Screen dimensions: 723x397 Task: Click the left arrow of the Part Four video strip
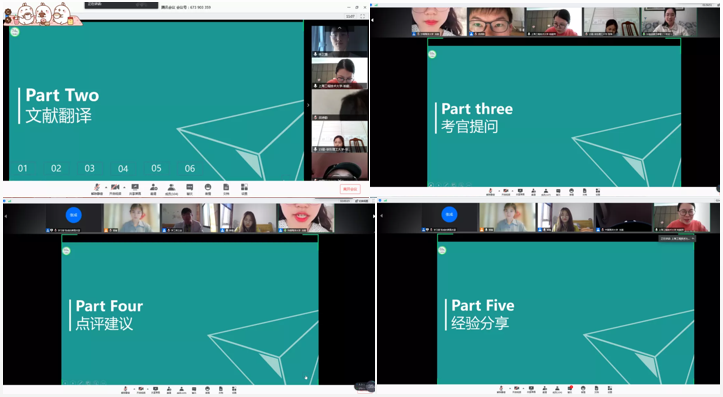pos(6,216)
